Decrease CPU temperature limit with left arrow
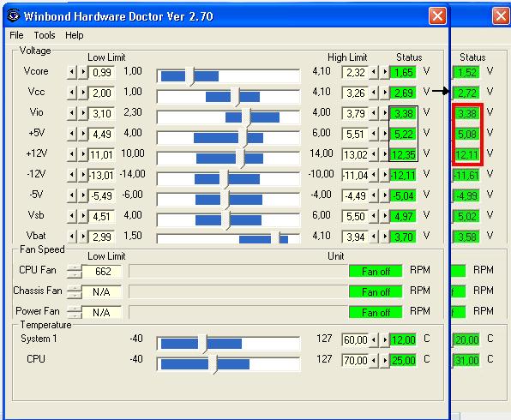This screenshot has height=420, width=511. click(x=374, y=360)
